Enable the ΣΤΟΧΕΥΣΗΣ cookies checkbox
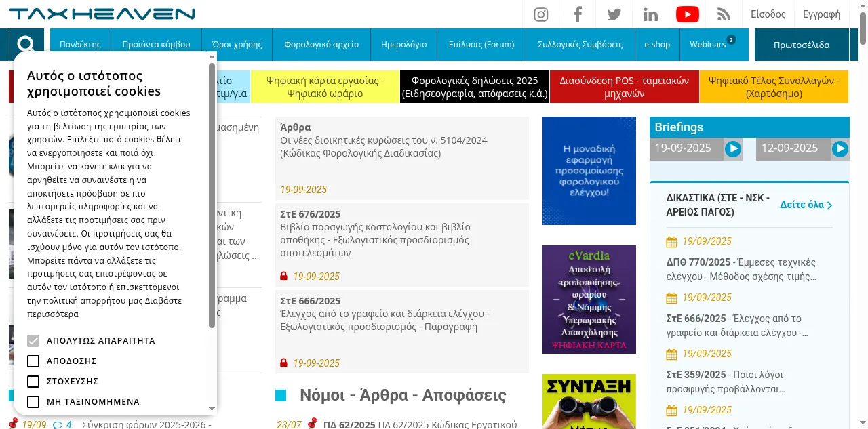This screenshot has height=429, width=868. pos(33,381)
